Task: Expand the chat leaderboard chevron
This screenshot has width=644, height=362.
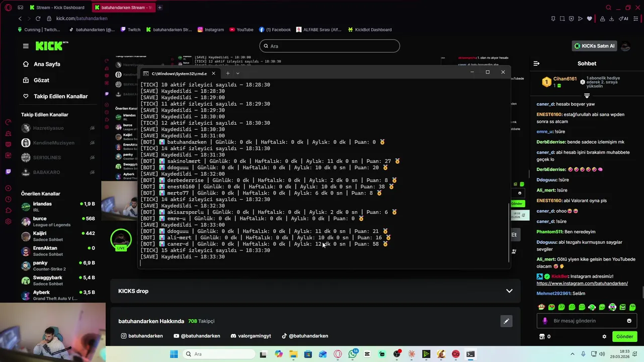Action: pyautogui.click(x=587, y=96)
